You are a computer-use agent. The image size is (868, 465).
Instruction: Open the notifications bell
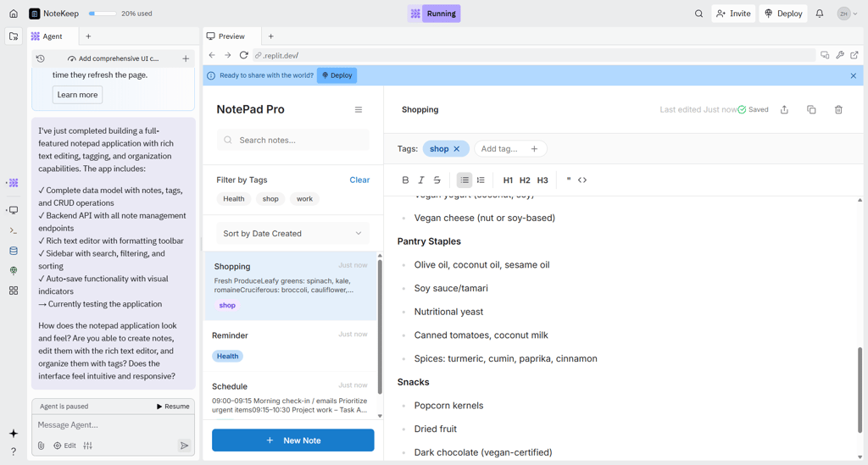[820, 14]
